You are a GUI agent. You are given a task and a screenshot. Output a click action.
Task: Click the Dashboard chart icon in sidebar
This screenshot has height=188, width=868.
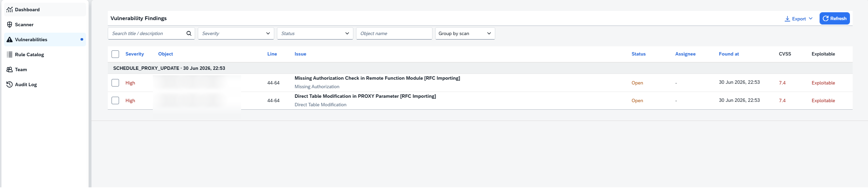tap(10, 10)
